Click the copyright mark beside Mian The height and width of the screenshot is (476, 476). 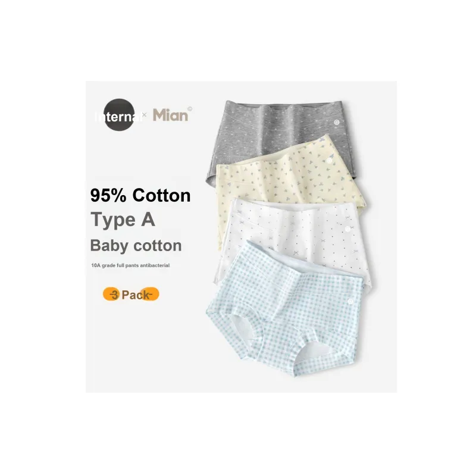coord(190,109)
